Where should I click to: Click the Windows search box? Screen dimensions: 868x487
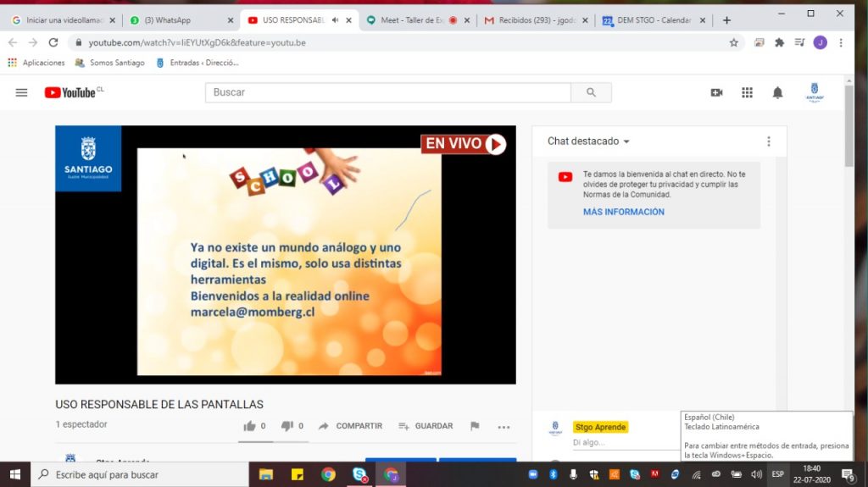pyautogui.click(x=140, y=474)
